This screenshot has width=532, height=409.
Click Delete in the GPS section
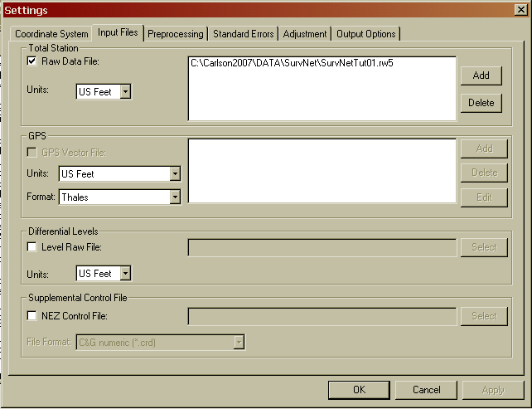484,173
